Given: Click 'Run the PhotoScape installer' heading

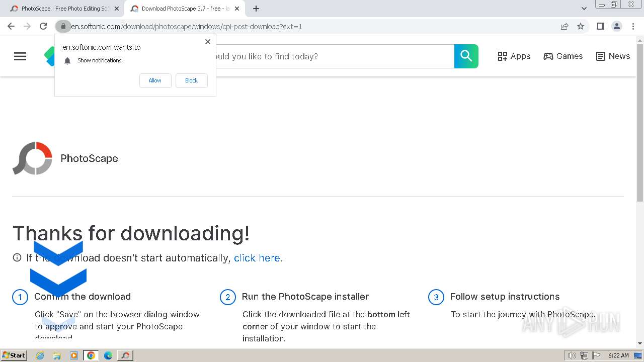Looking at the screenshot, I should tap(305, 297).
